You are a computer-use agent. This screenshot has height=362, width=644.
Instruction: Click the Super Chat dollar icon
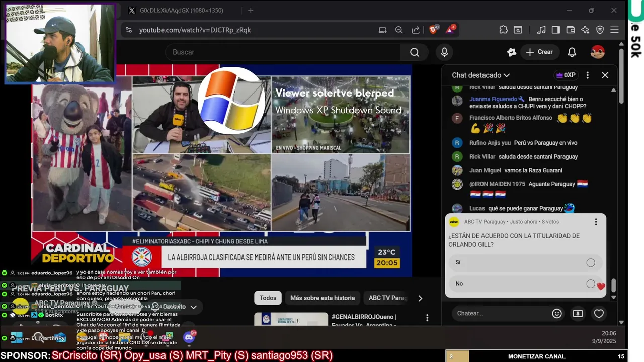pyautogui.click(x=578, y=313)
